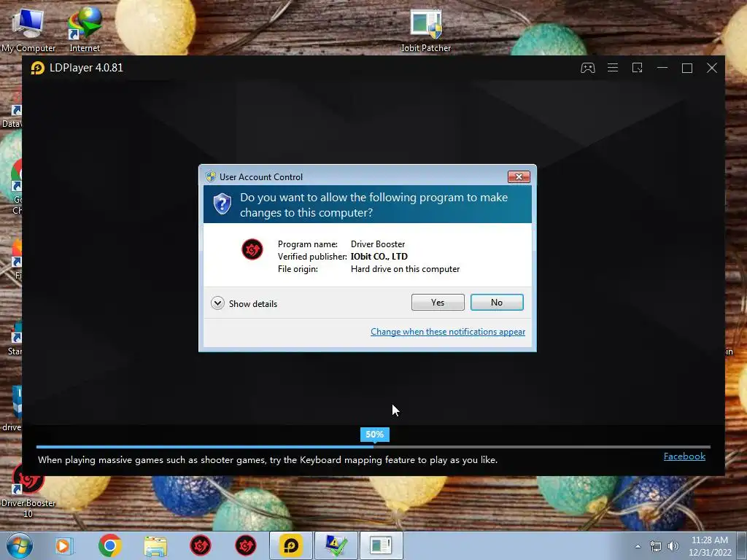Click second Driver Booster taskbar icon
747x560 pixels.
(x=246, y=545)
